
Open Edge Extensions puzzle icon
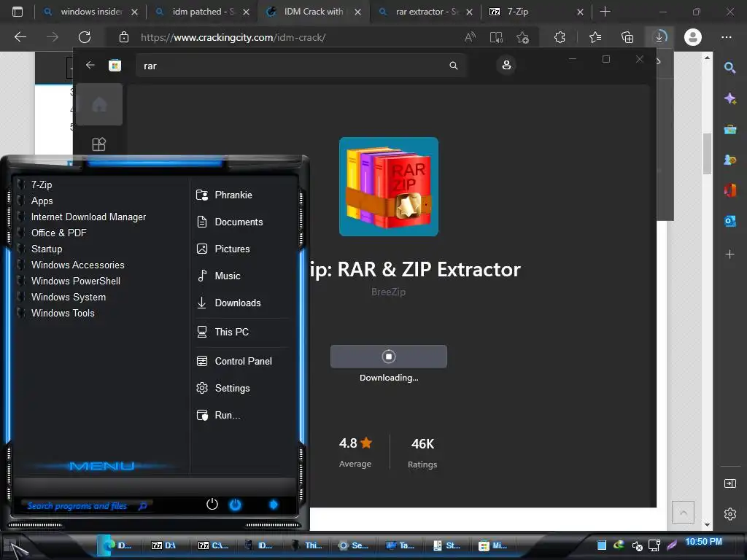(560, 36)
